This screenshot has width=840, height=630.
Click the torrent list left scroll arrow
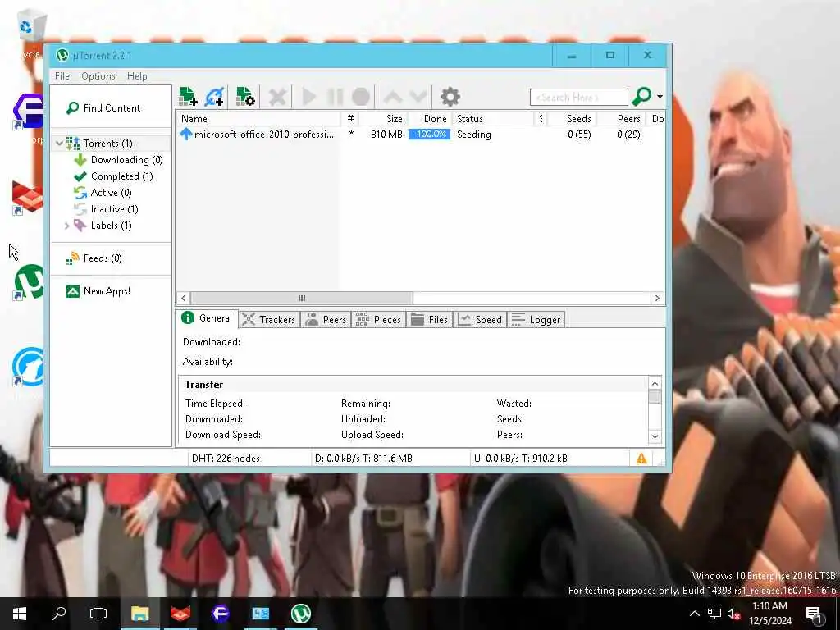[183, 298]
